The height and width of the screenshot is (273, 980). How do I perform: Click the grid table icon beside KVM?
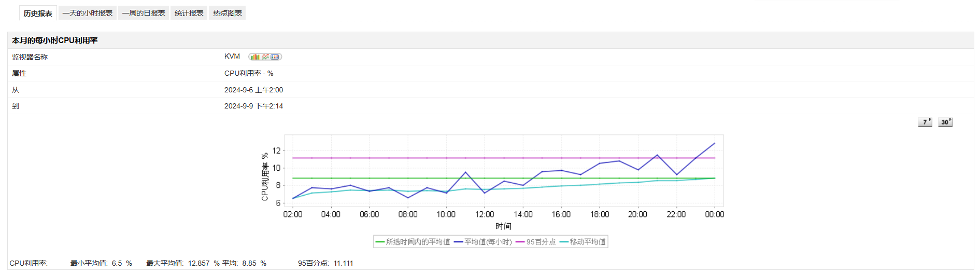click(275, 57)
